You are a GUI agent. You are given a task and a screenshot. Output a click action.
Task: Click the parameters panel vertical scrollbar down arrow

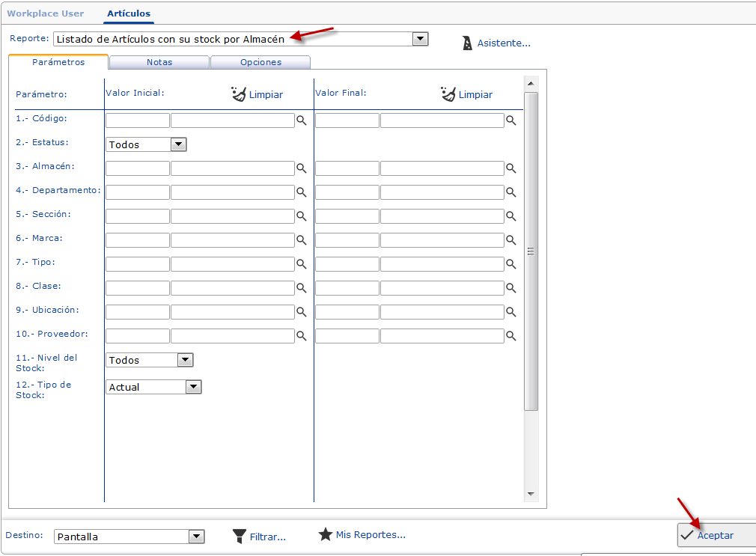pos(531,494)
